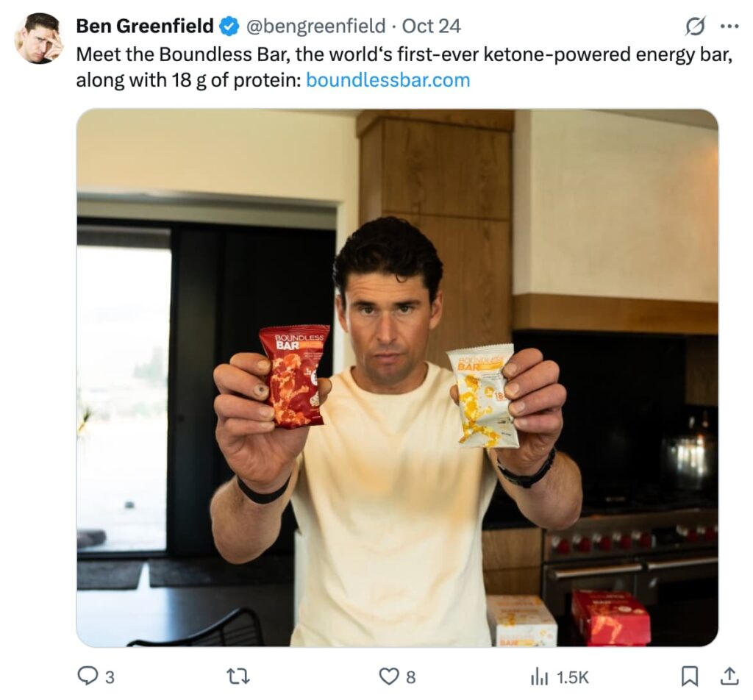Open the more options ellipsis menu
Image resolution: width=753 pixels, height=700 pixels.
[x=729, y=25]
